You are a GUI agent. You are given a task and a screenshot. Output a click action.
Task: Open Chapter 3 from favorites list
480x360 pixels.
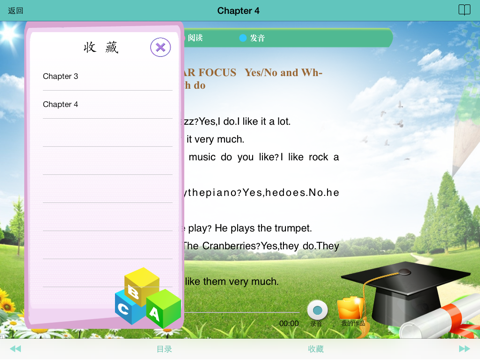click(x=107, y=76)
